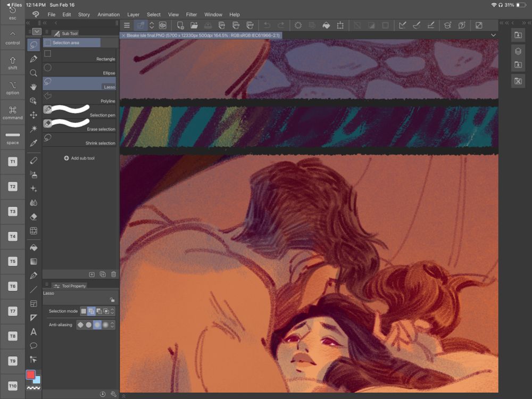The height and width of the screenshot is (399, 532).
Task: Select the Correct line tool
Action: (x=33, y=360)
